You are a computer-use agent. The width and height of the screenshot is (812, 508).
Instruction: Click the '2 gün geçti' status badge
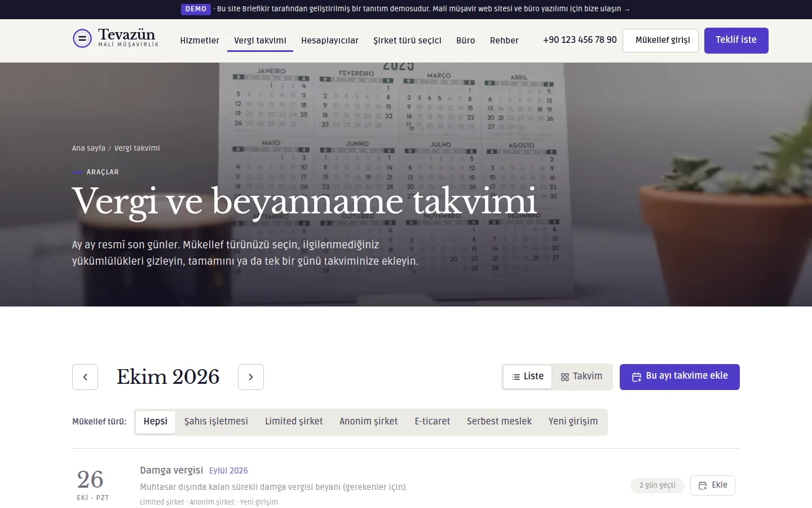point(657,485)
